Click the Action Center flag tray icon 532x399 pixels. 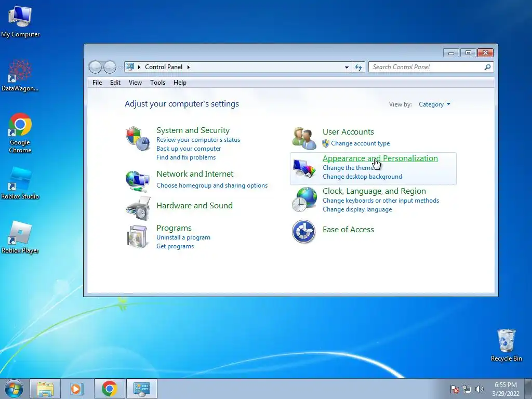[455, 389]
